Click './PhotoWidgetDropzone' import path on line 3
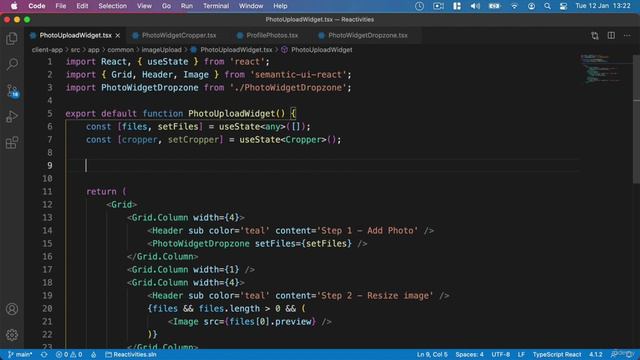This screenshot has width=640, height=360. click(x=288, y=88)
